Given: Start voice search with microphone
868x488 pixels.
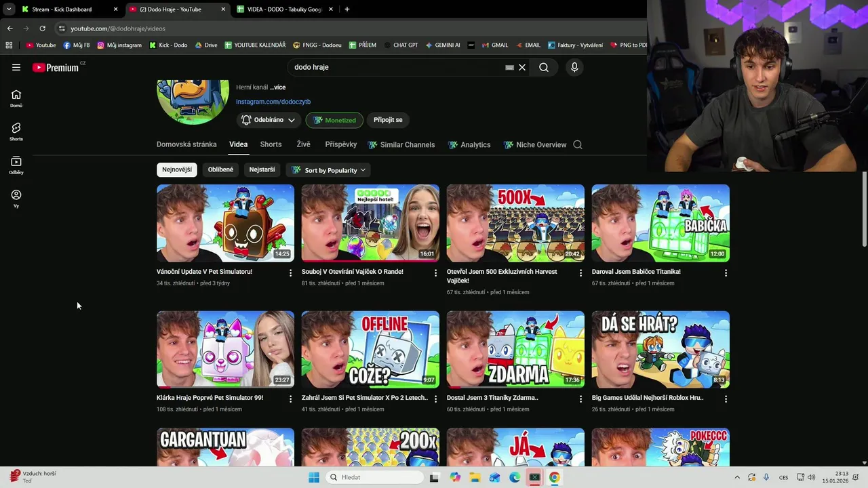Looking at the screenshot, I should [574, 67].
